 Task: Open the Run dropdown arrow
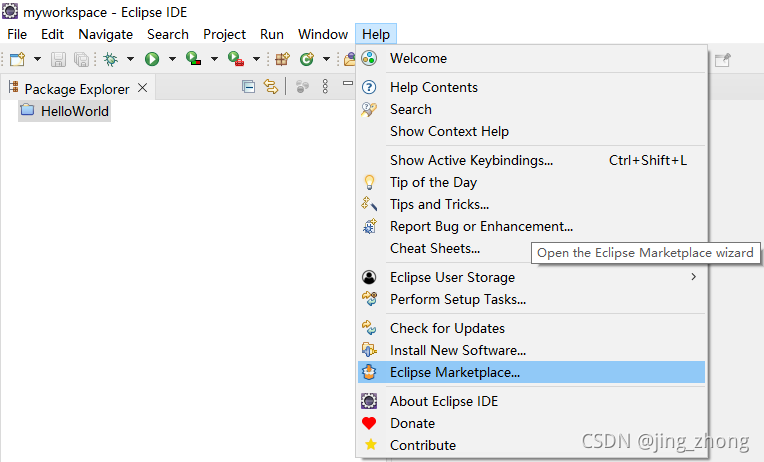click(x=172, y=59)
